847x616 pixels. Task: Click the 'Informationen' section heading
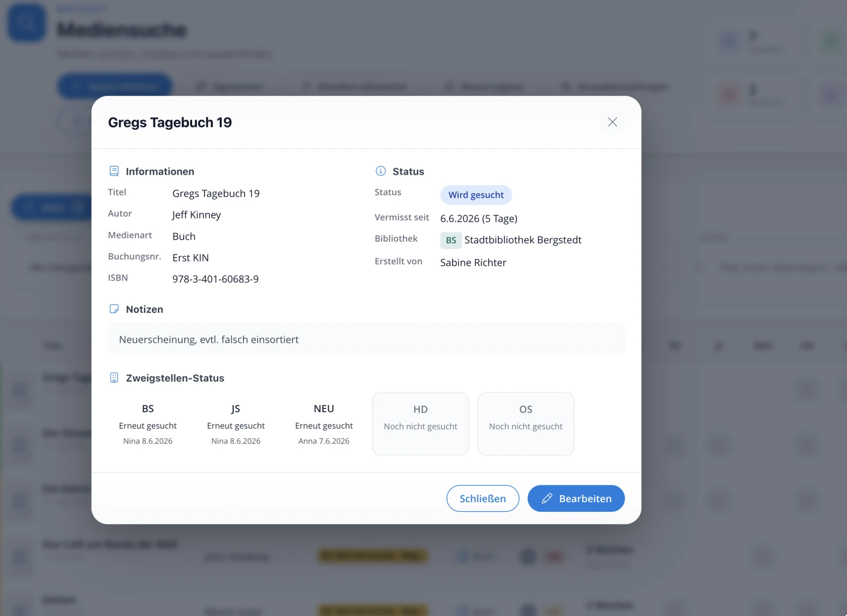pos(160,171)
